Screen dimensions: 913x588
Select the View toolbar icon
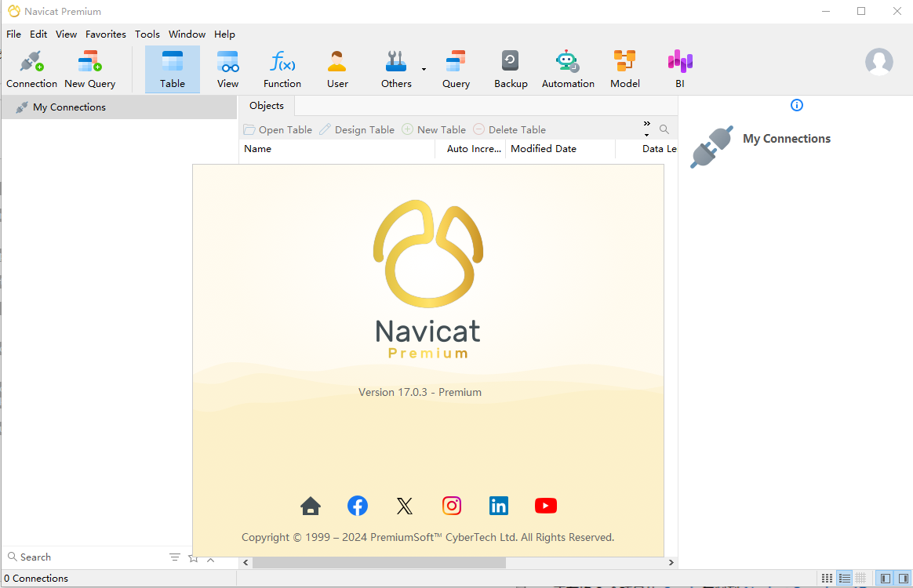click(x=227, y=69)
